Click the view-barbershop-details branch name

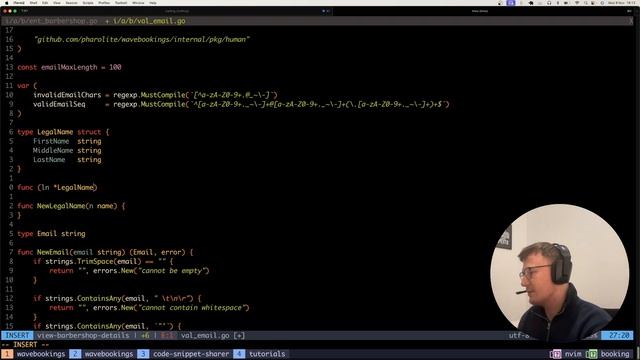pos(83,336)
